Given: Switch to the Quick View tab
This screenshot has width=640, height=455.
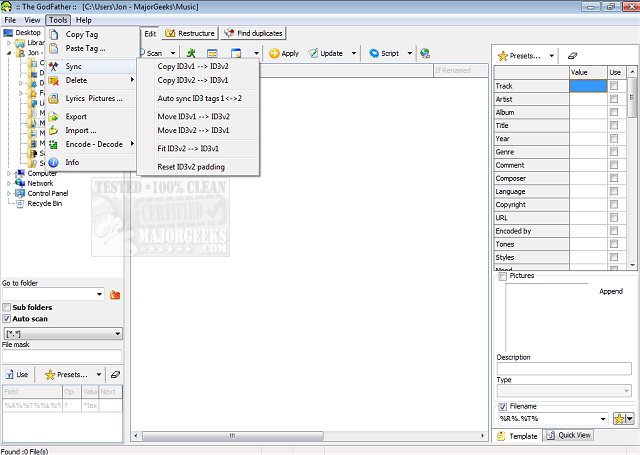Looking at the screenshot, I should pyautogui.click(x=569, y=435).
